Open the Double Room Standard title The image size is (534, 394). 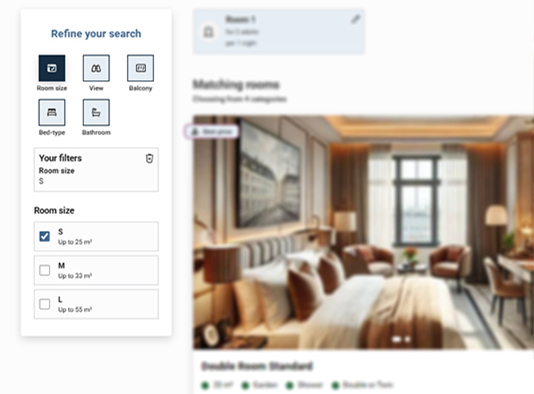tap(257, 366)
